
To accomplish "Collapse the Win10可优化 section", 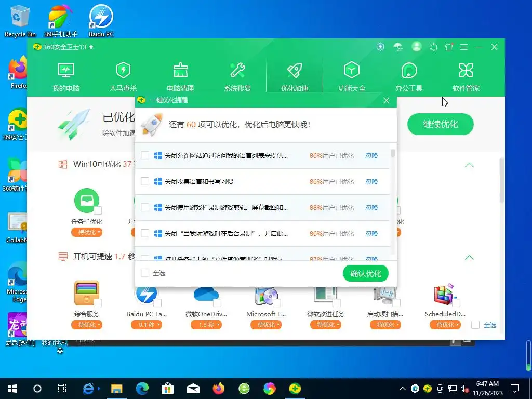I will coord(469,165).
